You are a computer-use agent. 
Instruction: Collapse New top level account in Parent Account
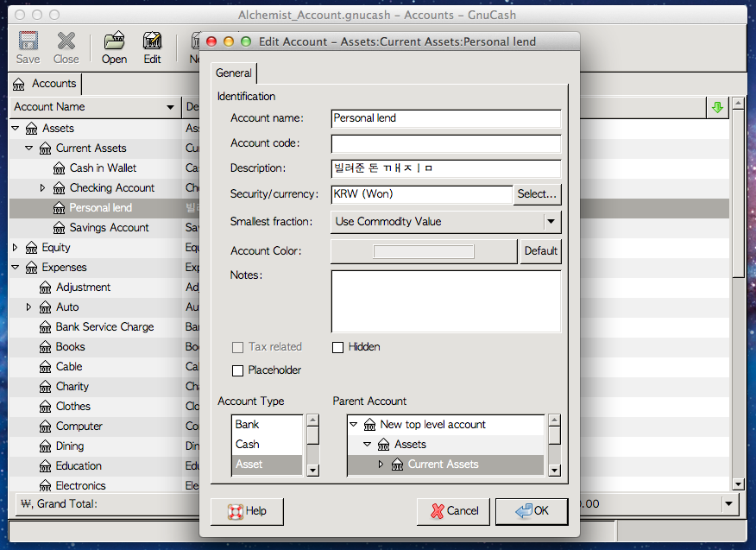(354, 425)
